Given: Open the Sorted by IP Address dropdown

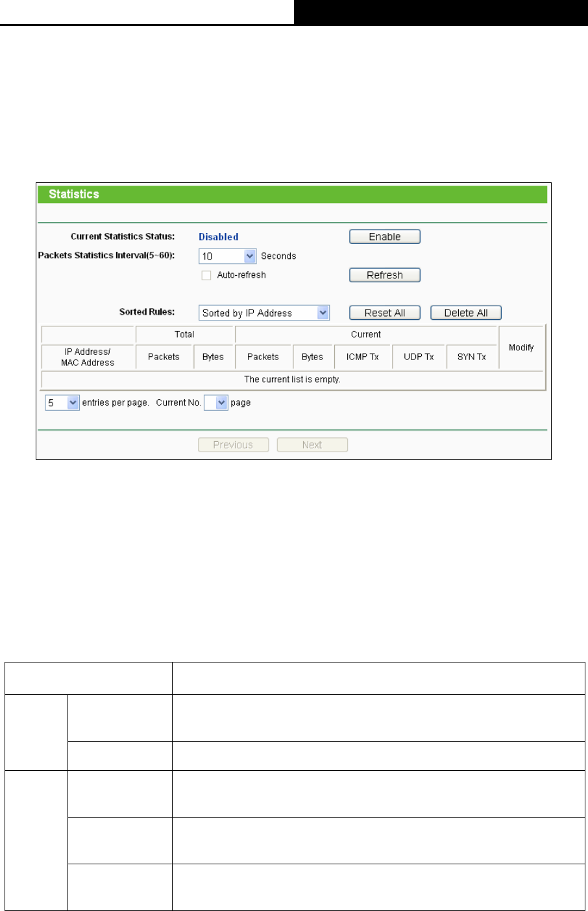Looking at the screenshot, I should [x=264, y=313].
